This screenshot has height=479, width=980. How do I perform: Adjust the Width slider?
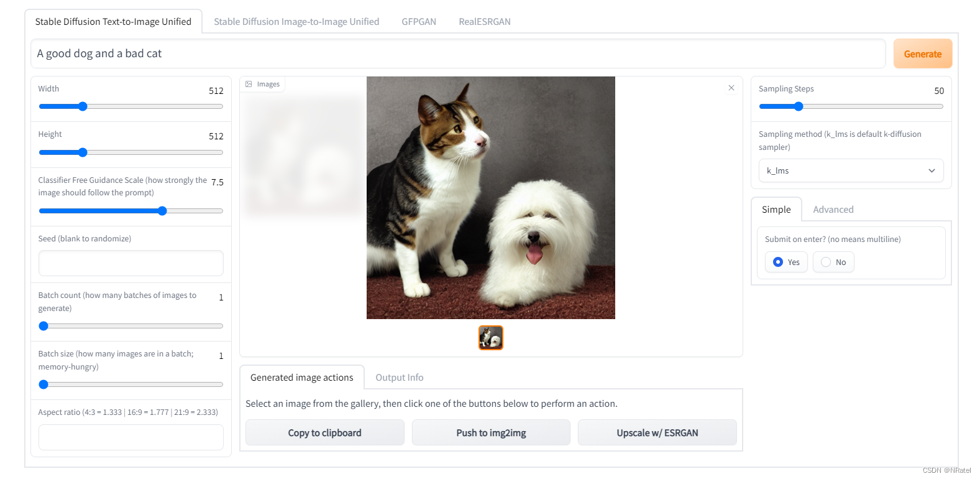pyautogui.click(x=131, y=106)
